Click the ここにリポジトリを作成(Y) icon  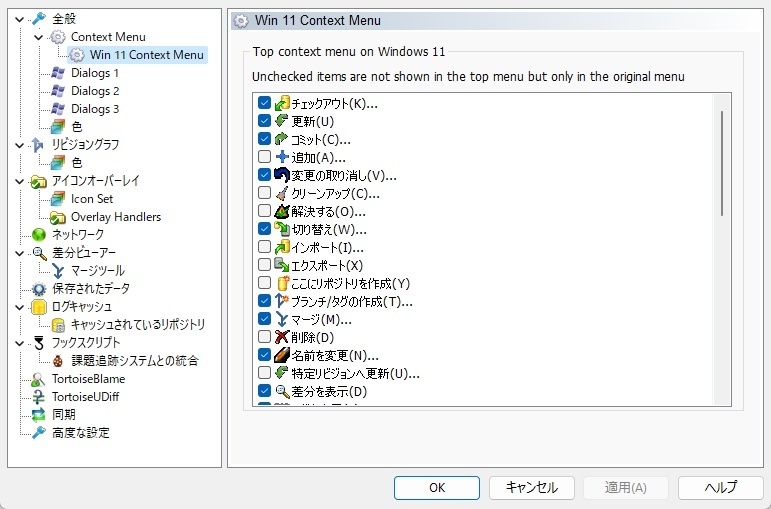(282, 283)
